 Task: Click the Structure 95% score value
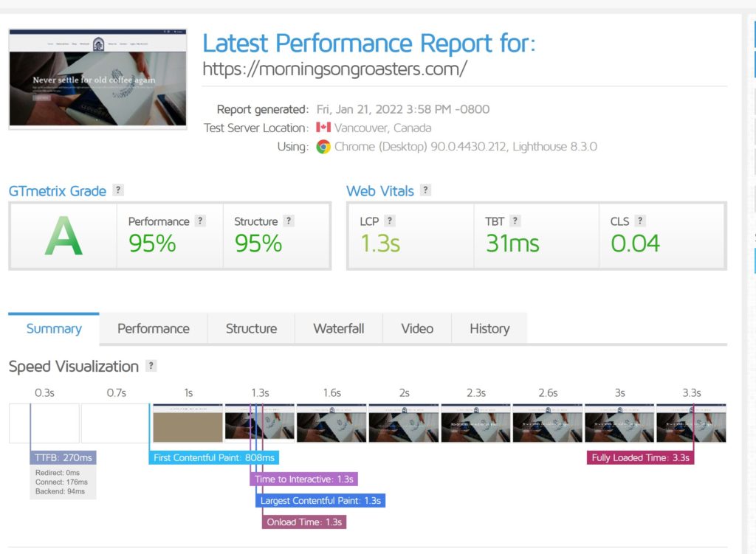[x=258, y=243]
